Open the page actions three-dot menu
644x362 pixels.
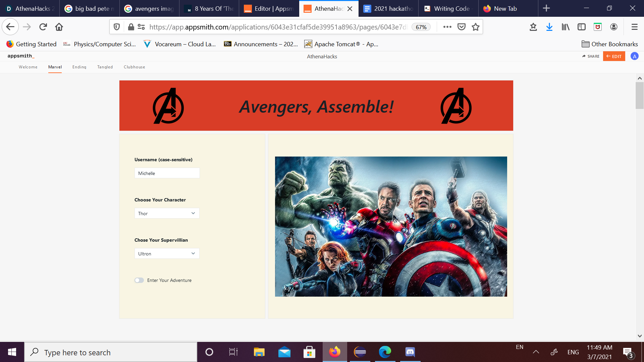[x=447, y=27]
